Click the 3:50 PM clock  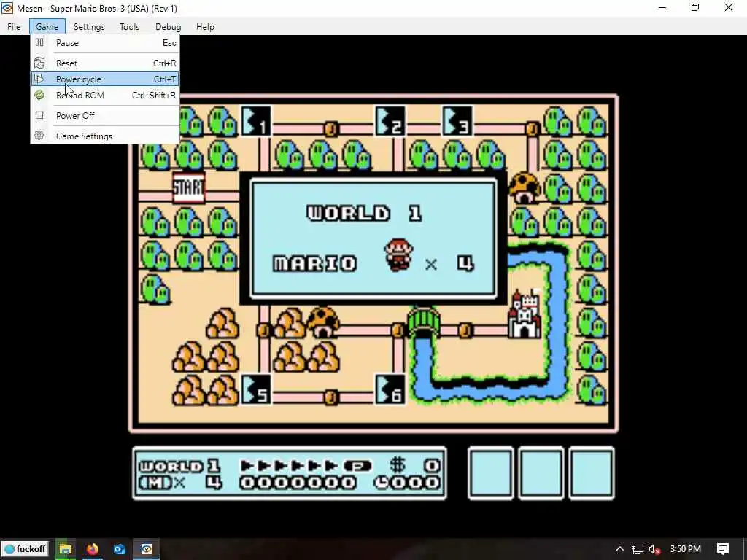pyautogui.click(x=685, y=549)
